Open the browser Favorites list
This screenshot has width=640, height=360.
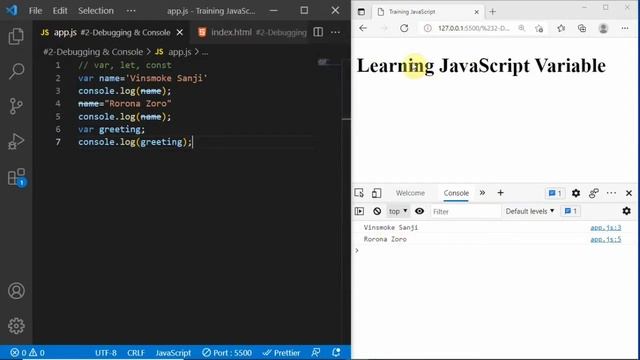(561, 28)
